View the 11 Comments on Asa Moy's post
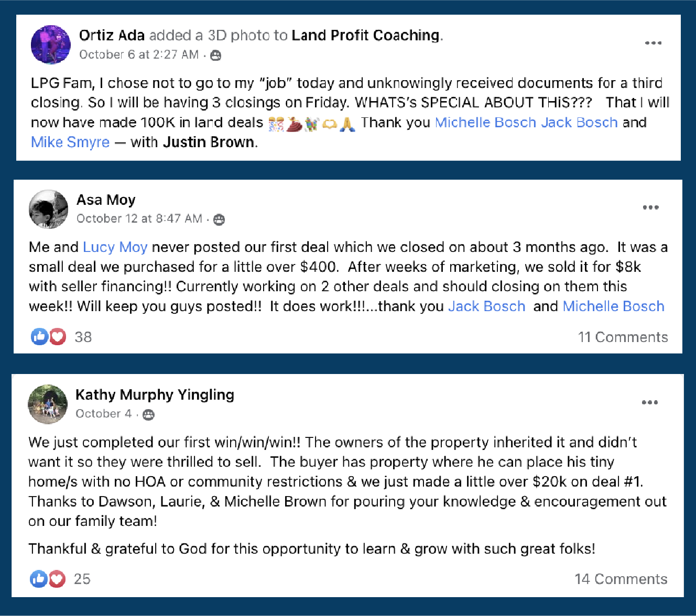The image size is (696, 616). tap(623, 337)
